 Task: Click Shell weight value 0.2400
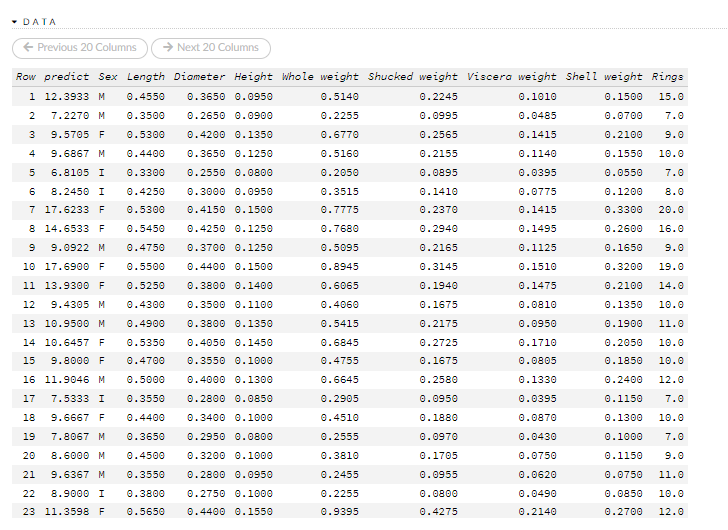pyautogui.click(x=624, y=380)
